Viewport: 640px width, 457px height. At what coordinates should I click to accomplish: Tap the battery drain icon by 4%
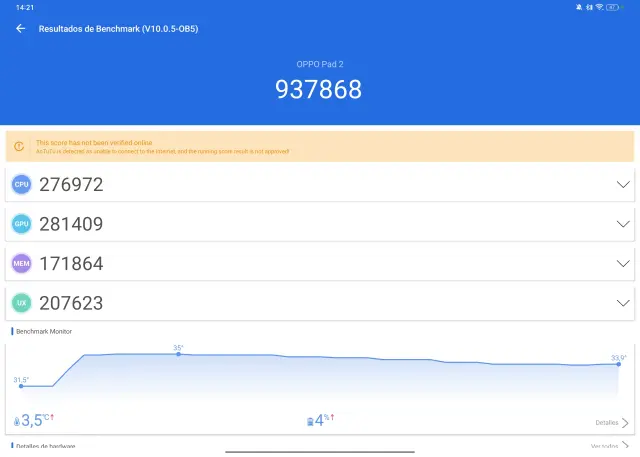310,422
